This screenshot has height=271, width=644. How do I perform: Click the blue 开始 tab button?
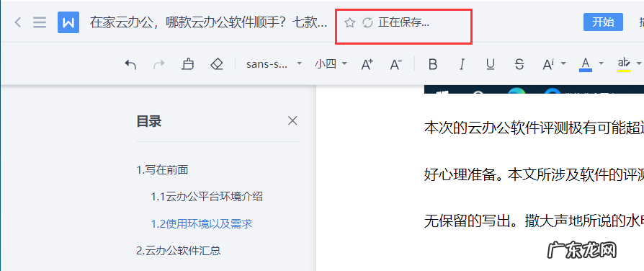pyautogui.click(x=604, y=22)
